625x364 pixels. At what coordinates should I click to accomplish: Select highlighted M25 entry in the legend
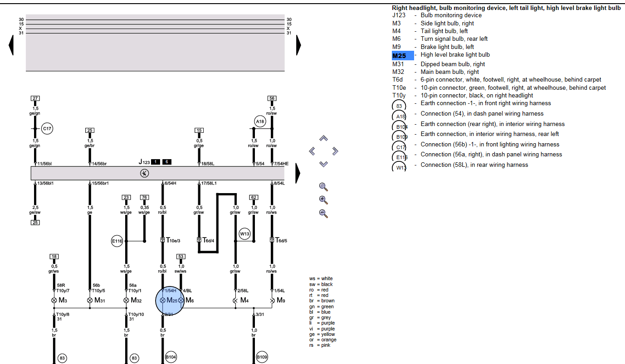click(x=402, y=56)
